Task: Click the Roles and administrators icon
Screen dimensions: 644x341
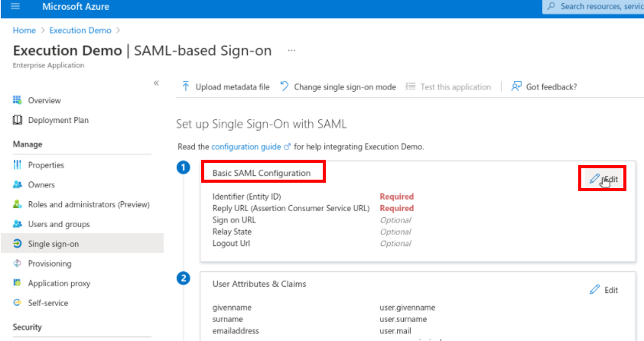Action: [x=18, y=204]
